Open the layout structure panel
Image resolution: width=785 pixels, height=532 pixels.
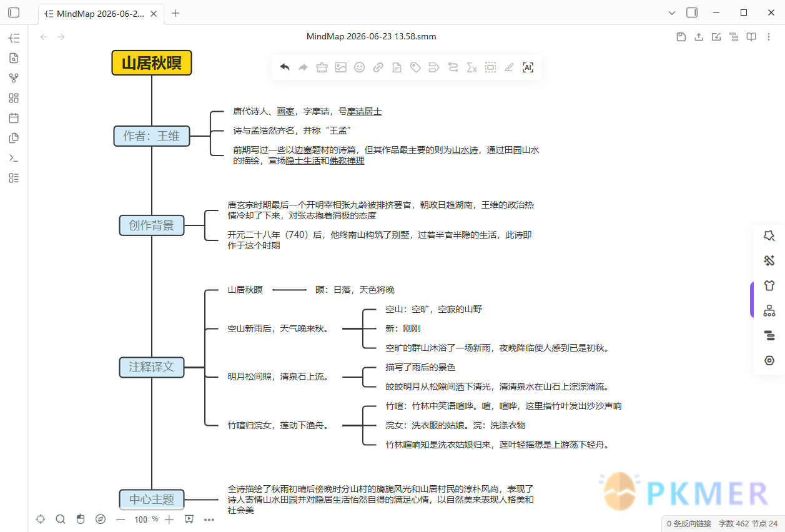pos(769,310)
